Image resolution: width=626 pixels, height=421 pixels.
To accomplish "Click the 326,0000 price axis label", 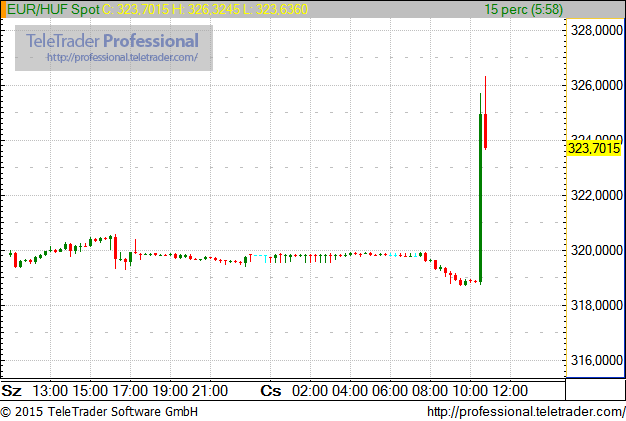I will 596,85.
